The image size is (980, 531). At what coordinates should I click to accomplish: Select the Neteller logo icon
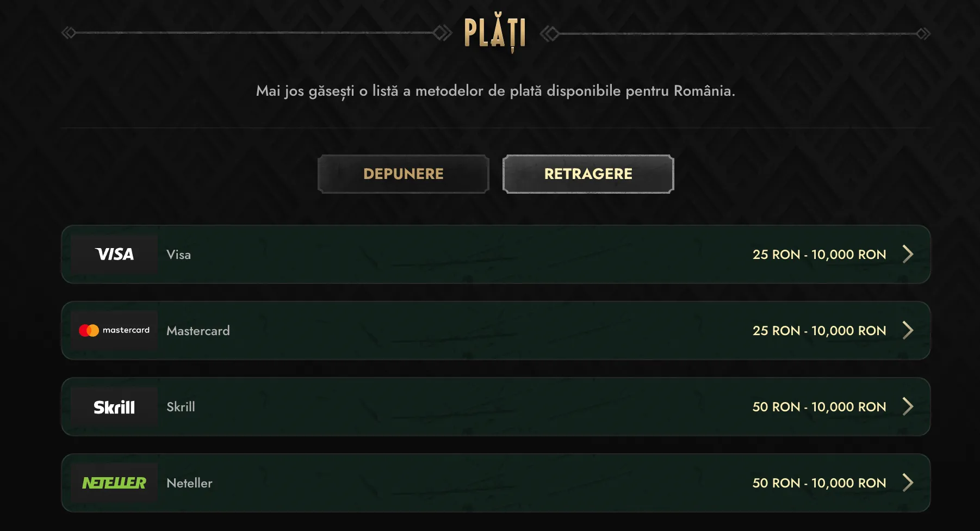114,483
